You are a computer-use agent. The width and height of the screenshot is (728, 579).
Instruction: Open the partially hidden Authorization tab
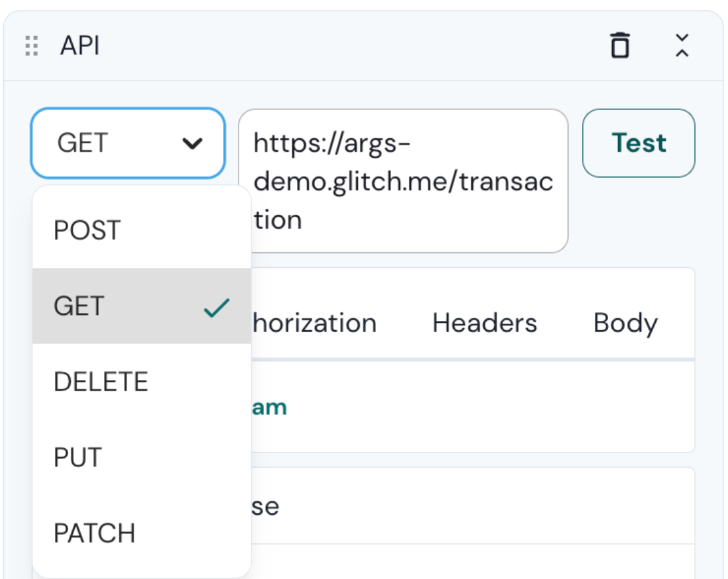tap(315, 324)
